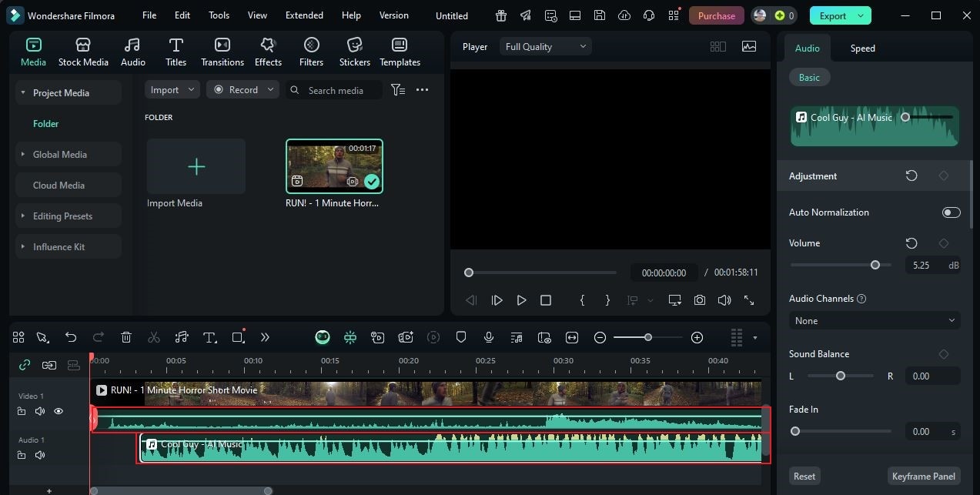
Task: Click the filter and sort media icon
Action: pos(397,90)
